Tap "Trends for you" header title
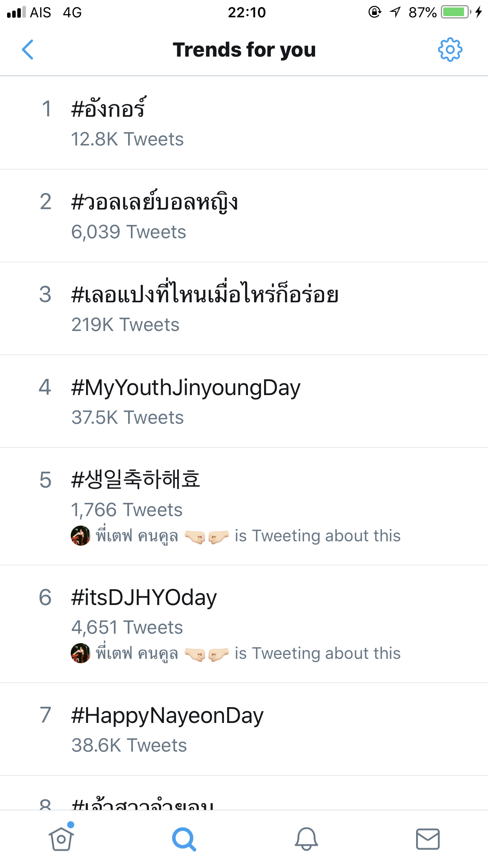This screenshot has height=868, width=488. pyautogui.click(x=244, y=50)
